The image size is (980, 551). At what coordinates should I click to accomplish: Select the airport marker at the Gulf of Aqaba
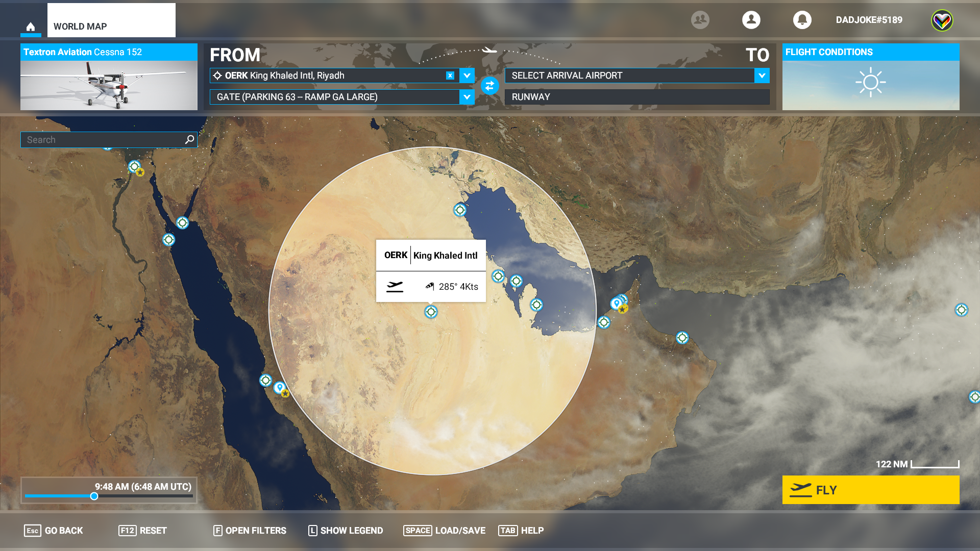182,222
